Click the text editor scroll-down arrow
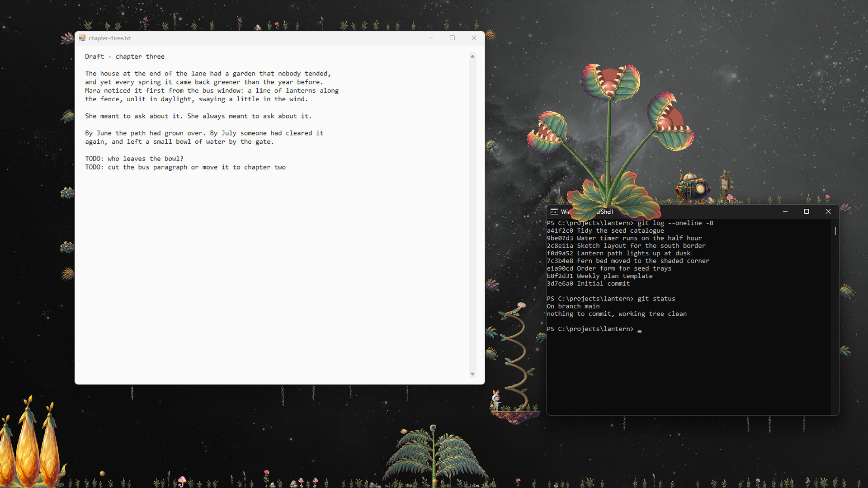 click(472, 374)
